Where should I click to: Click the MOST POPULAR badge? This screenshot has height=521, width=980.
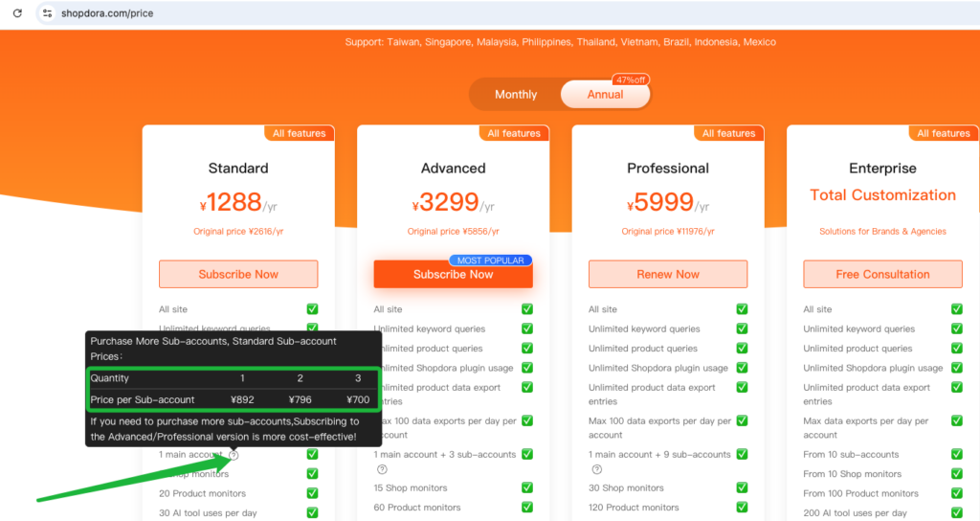[489, 260]
